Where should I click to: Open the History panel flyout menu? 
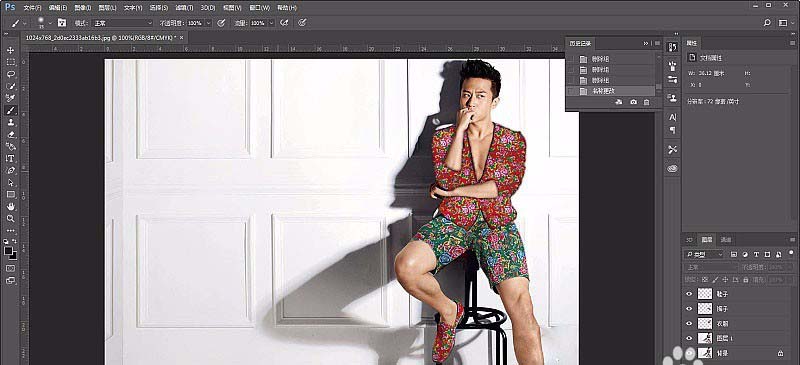[657, 43]
